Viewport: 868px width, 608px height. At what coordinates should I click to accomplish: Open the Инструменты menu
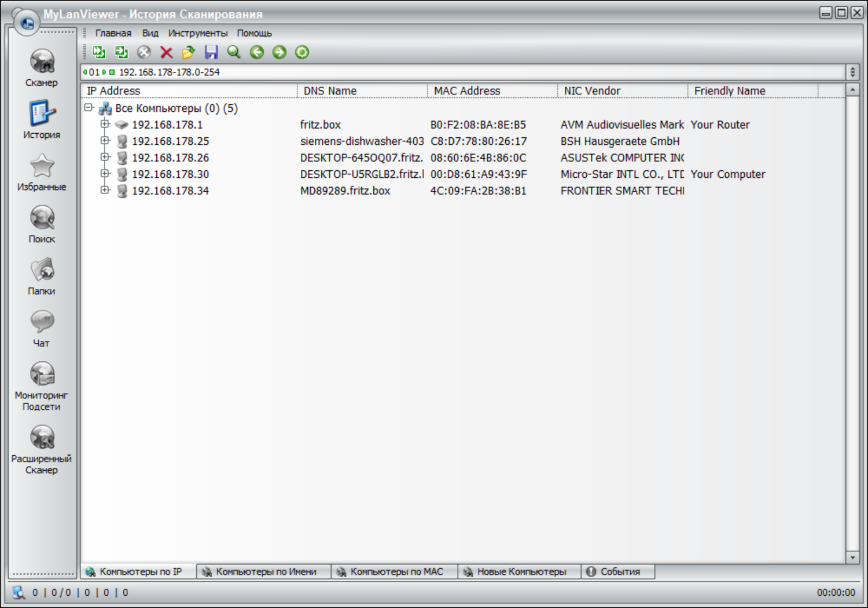coord(198,33)
